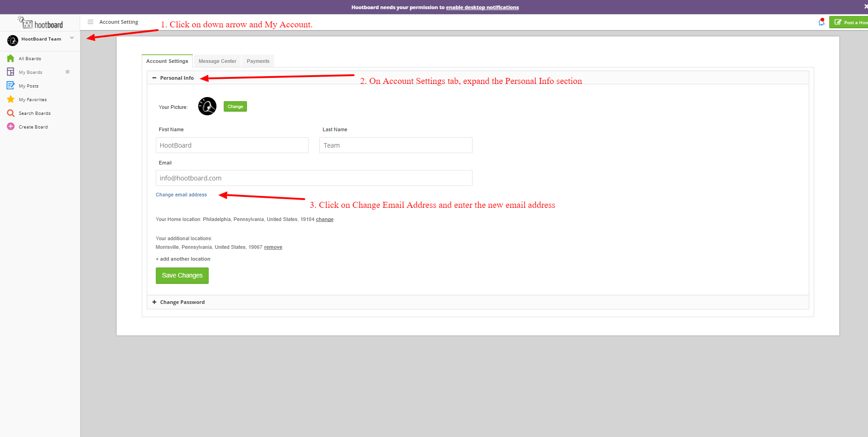Screen dimensions: 868x437
Task: Click the HootBoard Team name label
Action: click(x=41, y=39)
